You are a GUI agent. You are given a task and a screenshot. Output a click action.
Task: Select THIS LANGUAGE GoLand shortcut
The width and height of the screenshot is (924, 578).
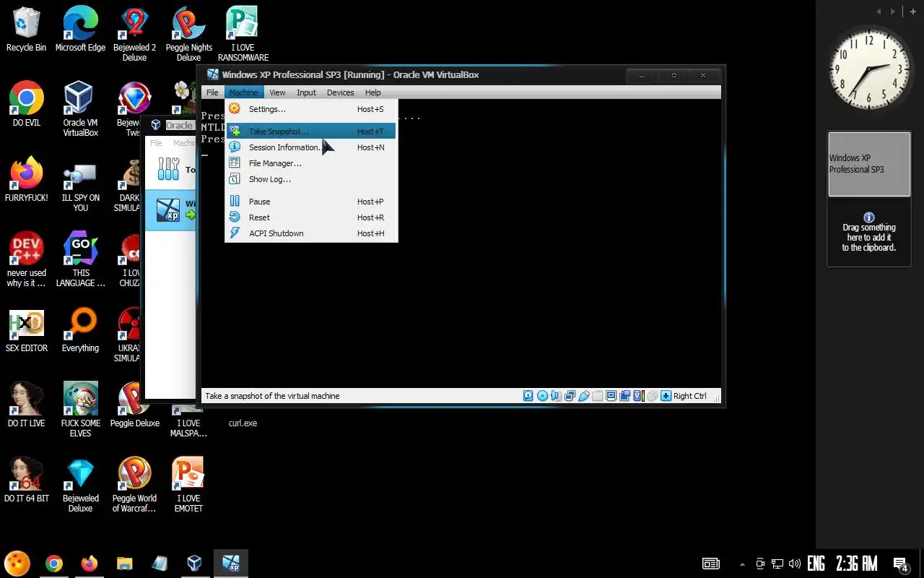(80, 260)
